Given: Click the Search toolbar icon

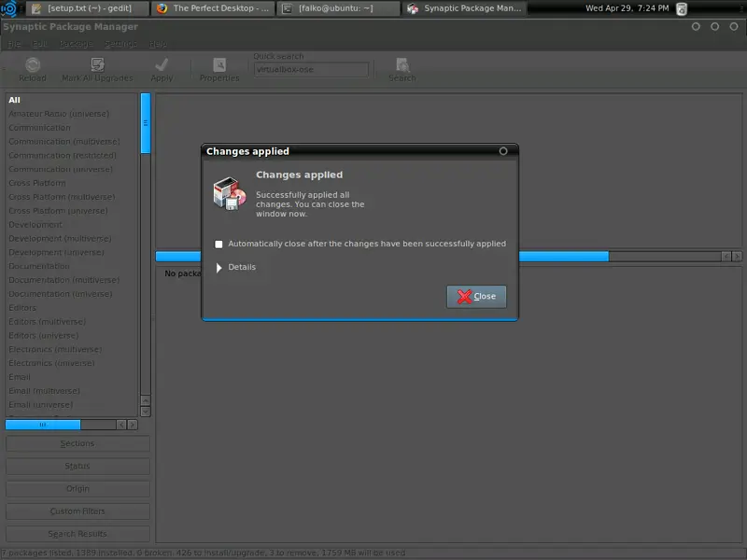Looking at the screenshot, I should [x=402, y=64].
